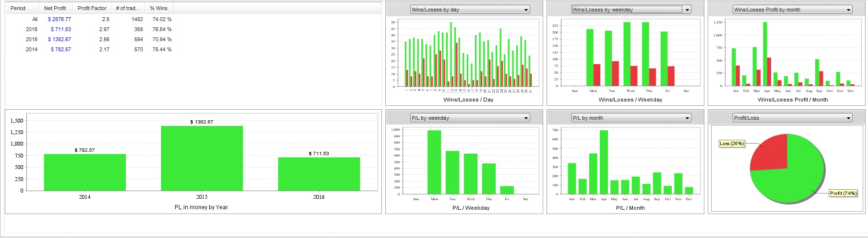Viewport: 868px width, 238px height.
Task: Click the Jan bar in P/L Month chart
Action: point(572,179)
